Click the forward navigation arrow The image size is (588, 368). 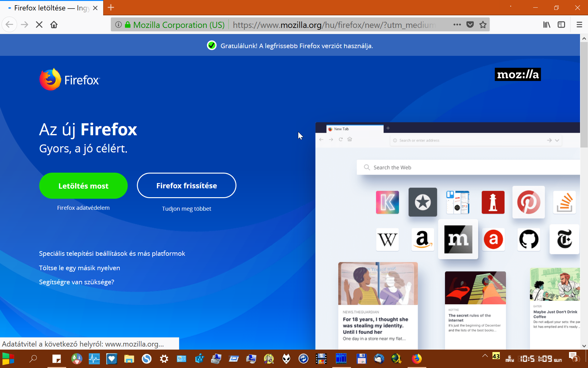[24, 25]
